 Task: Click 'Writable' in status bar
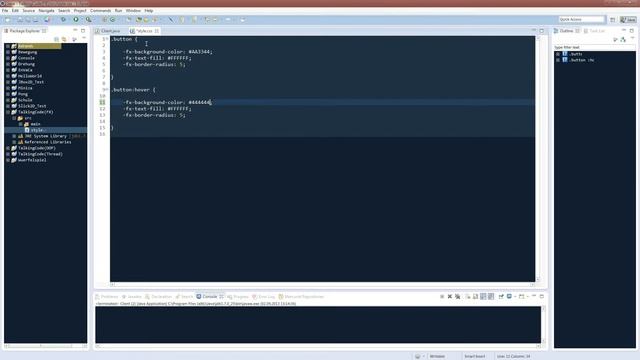[x=437, y=356]
